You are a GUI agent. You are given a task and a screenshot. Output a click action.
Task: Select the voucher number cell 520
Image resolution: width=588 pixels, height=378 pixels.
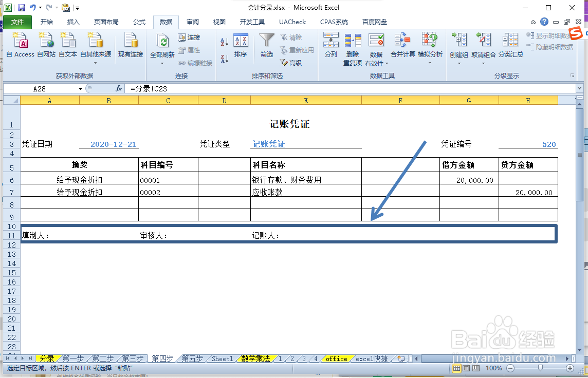point(528,144)
